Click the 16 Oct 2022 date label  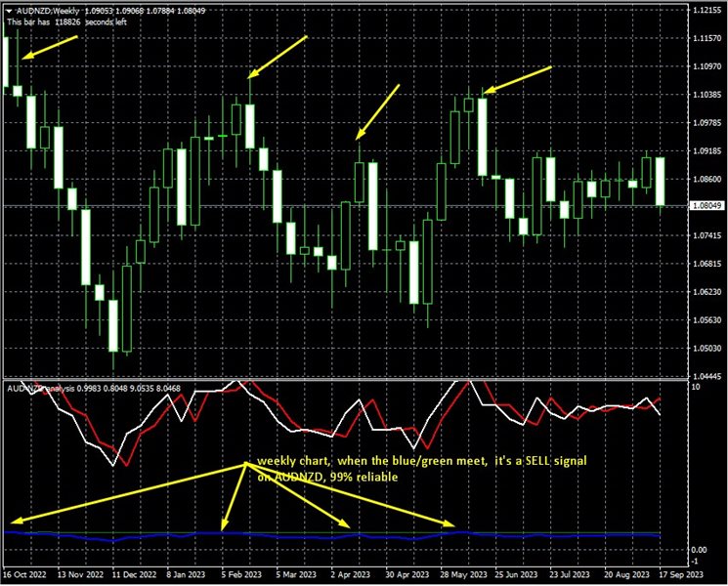click(24, 574)
